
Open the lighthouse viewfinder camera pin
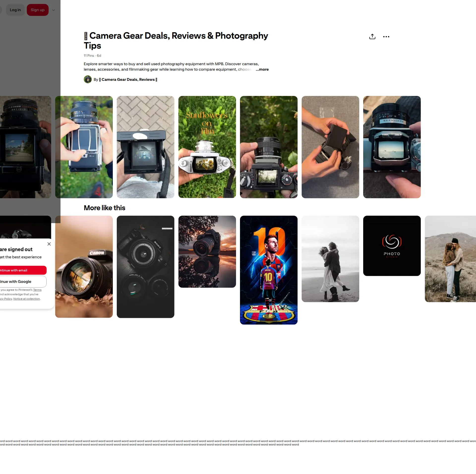tap(26, 147)
